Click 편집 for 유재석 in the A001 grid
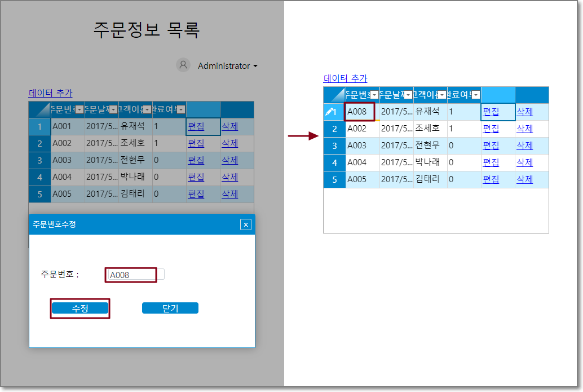583x392 pixels. [x=196, y=126]
